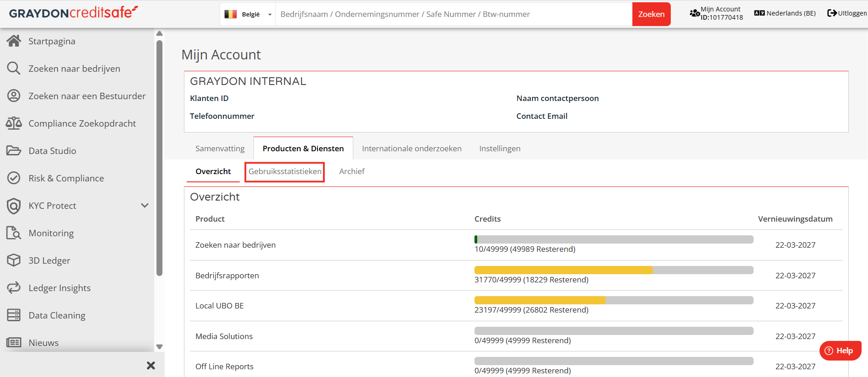Screen dimensions: 868x377
Task: Click the company search input field
Action: [453, 14]
